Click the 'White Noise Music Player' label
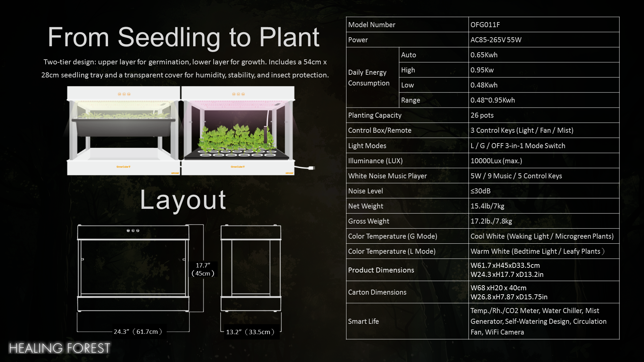This screenshot has width=644, height=362. (387, 176)
